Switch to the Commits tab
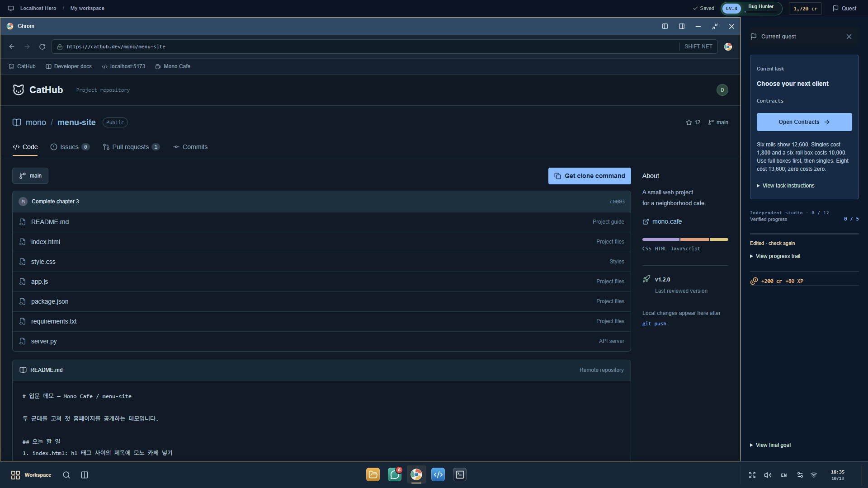 point(190,147)
